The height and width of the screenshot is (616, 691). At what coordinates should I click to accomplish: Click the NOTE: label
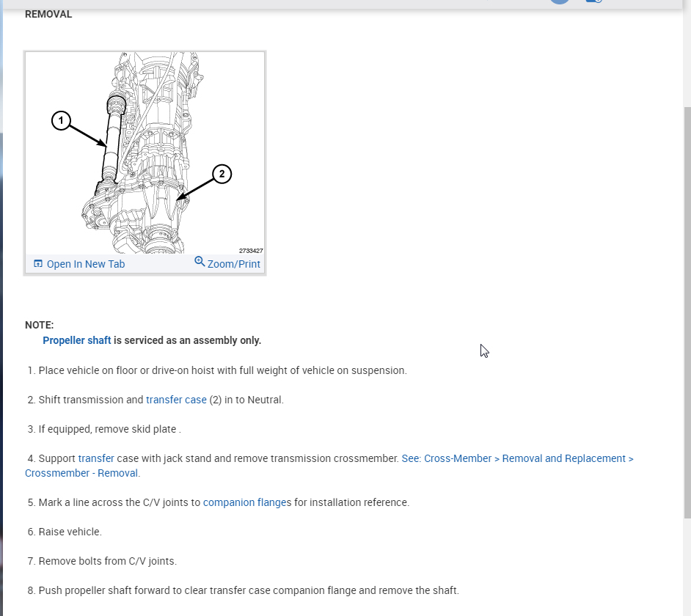(x=39, y=325)
